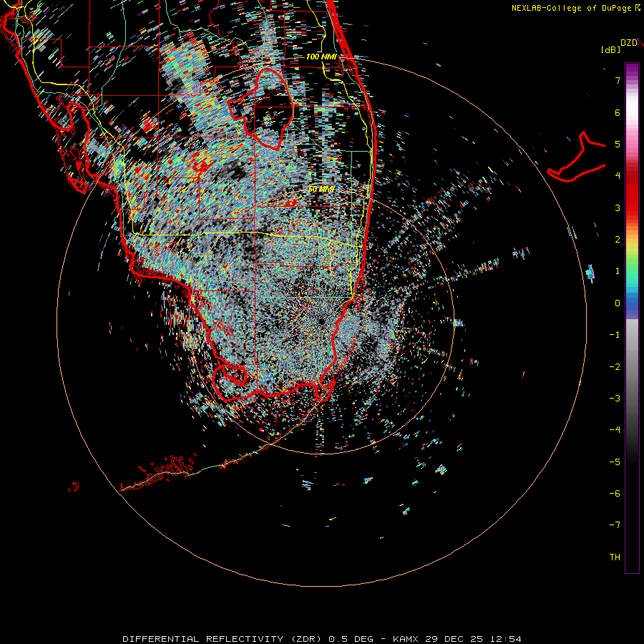The image size is (644, 644).
Task: Click the [dB] unit label
Action: 610,49
